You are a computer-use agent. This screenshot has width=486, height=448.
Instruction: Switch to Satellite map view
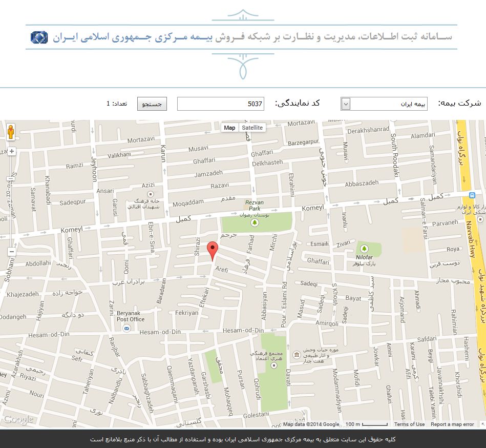252,128
